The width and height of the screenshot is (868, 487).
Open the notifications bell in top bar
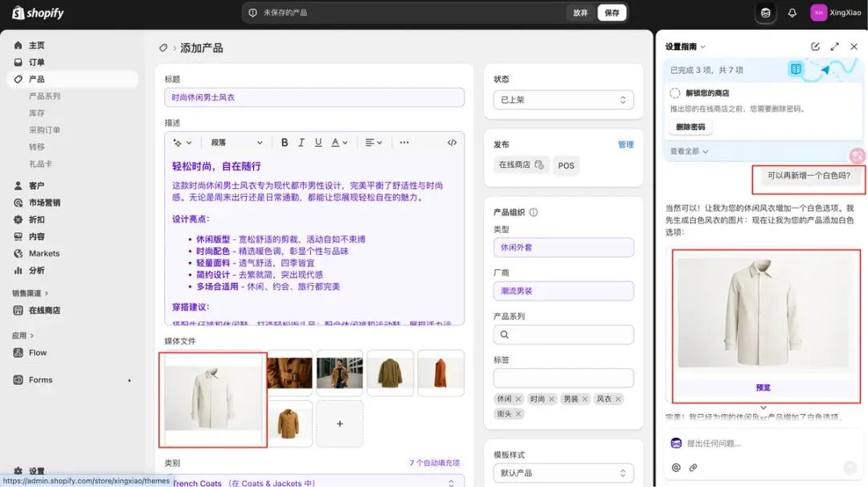tap(792, 13)
